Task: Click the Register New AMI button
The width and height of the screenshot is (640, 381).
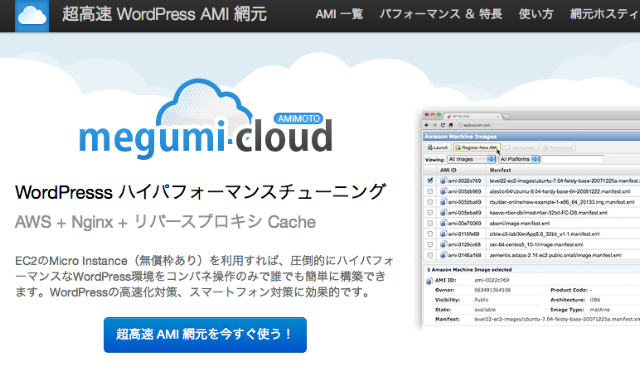Action: (x=476, y=147)
